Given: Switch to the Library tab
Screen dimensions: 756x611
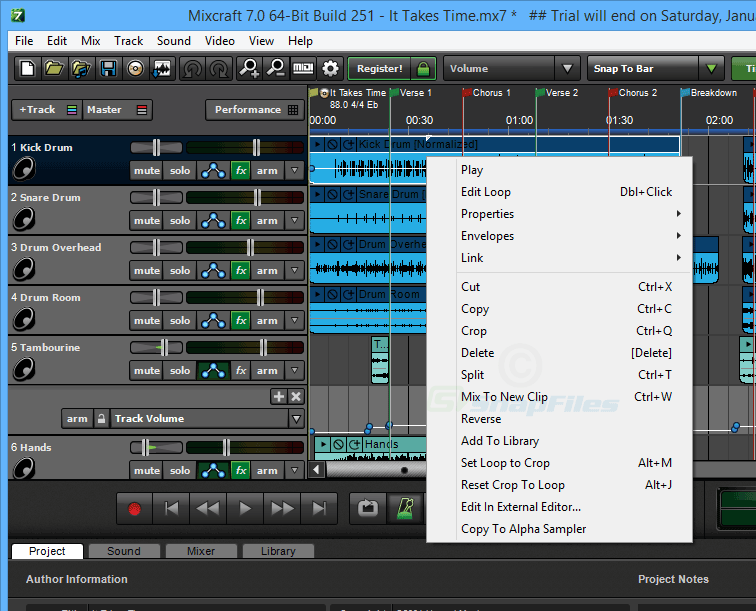Looking at the screenshot, I should coord(278,551).
